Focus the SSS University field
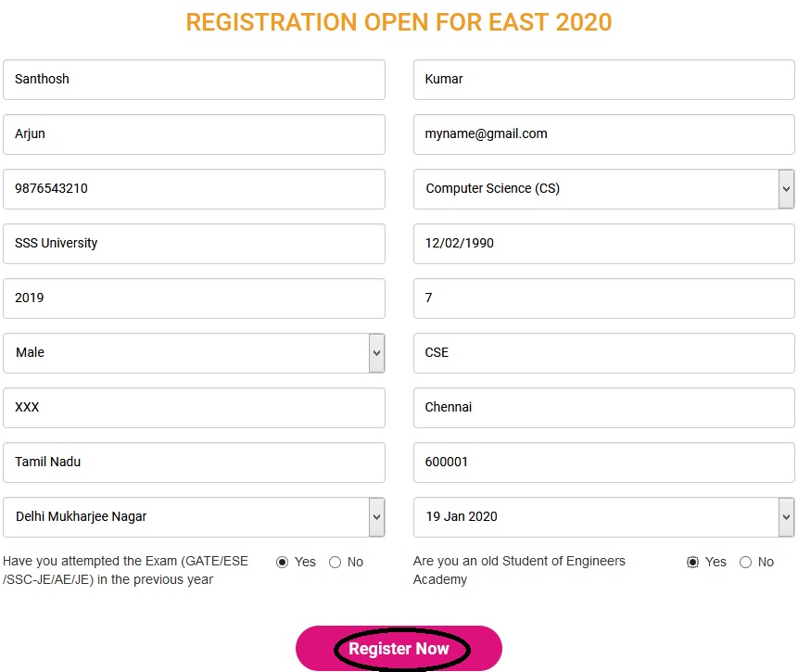This screenshot has height=672, width=798. 194,244
